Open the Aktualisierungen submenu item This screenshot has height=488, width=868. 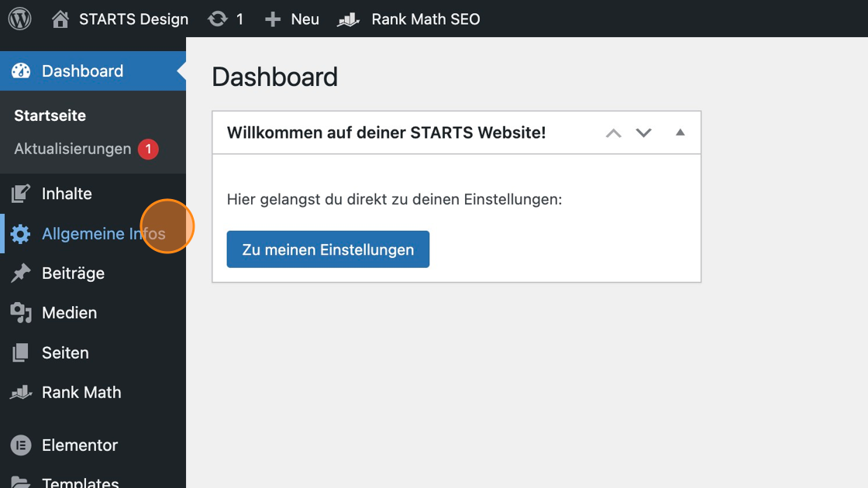73,149
